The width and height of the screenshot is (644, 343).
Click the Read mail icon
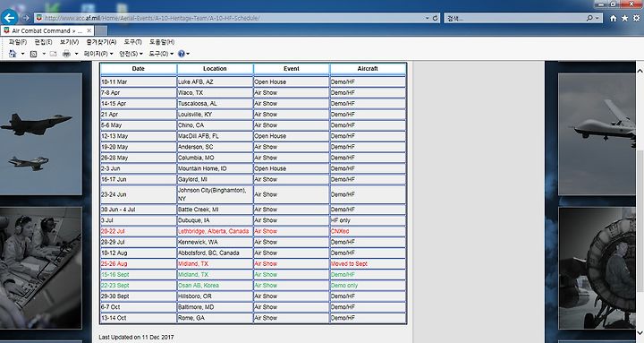(x=53, y=54)
